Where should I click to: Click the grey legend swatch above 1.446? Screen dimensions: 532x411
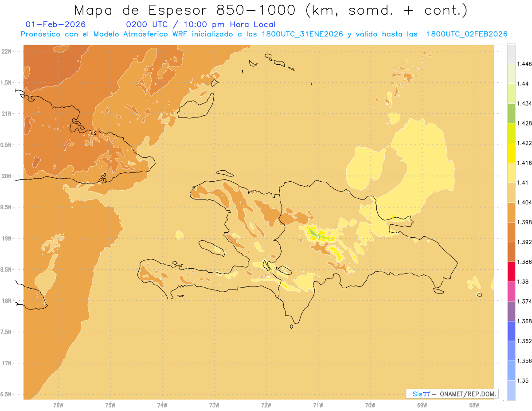(511, 54)
